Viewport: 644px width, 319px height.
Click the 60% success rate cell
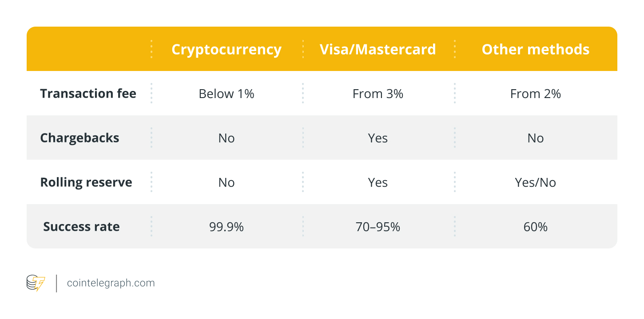(535, 227)
